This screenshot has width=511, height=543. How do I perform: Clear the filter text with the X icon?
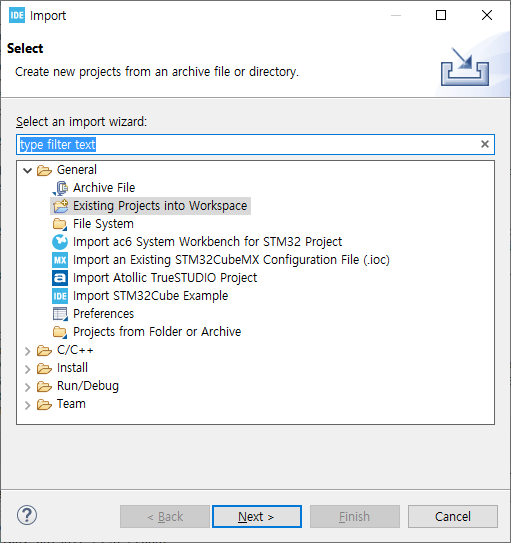click(x=485, y=144)
